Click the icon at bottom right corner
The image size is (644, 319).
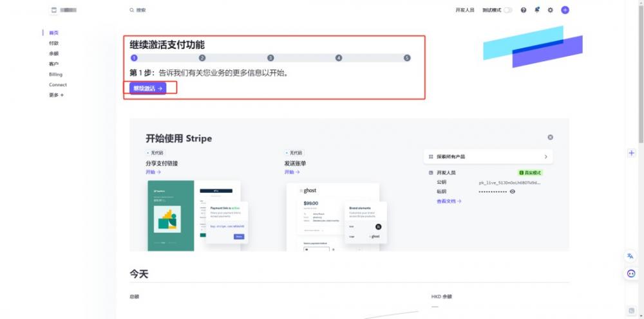pyautogui.click(x=631, y=311)
